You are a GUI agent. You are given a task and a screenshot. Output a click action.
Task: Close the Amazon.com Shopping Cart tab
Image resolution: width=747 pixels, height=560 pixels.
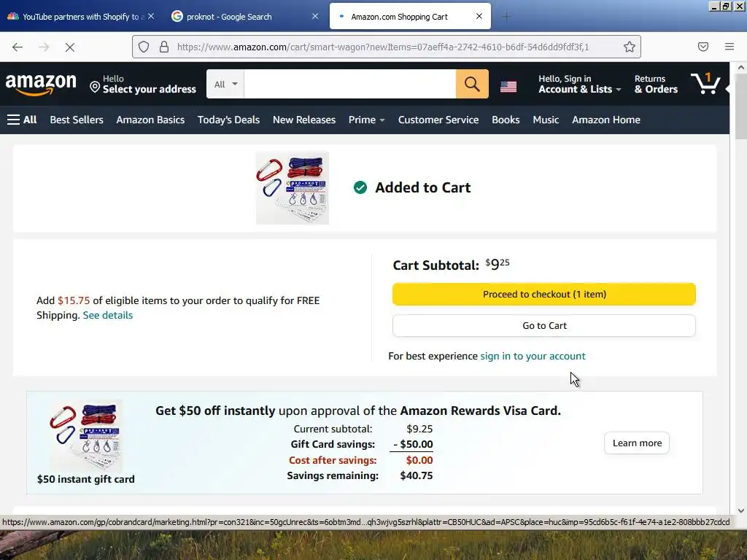pyautogui.click(x=479, y=16)
